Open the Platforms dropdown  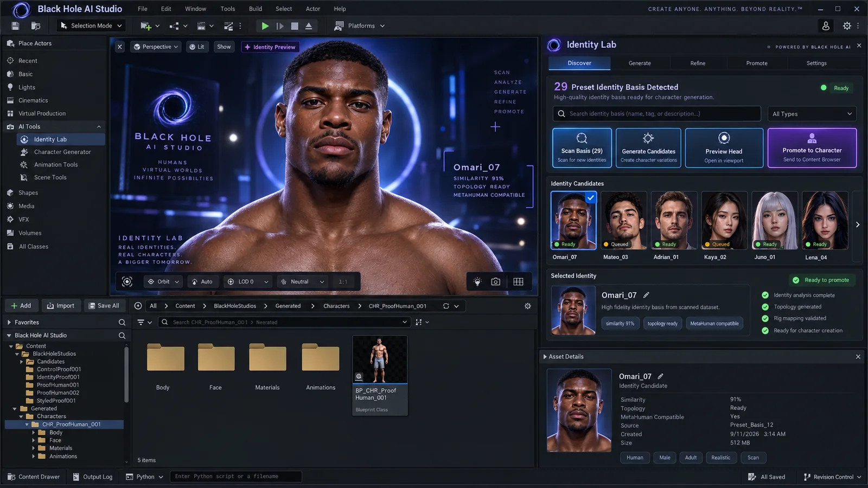click(360, 25)
